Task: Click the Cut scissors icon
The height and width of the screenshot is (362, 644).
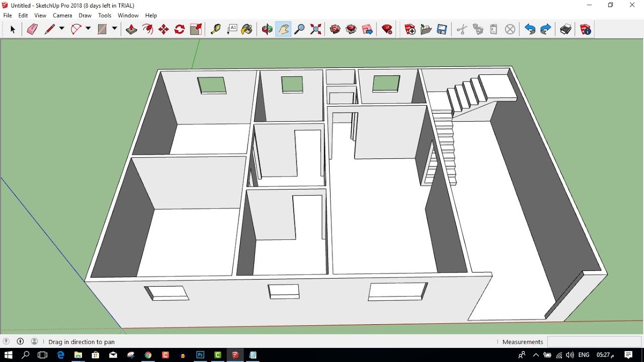Action: click(x=462, y=30)
